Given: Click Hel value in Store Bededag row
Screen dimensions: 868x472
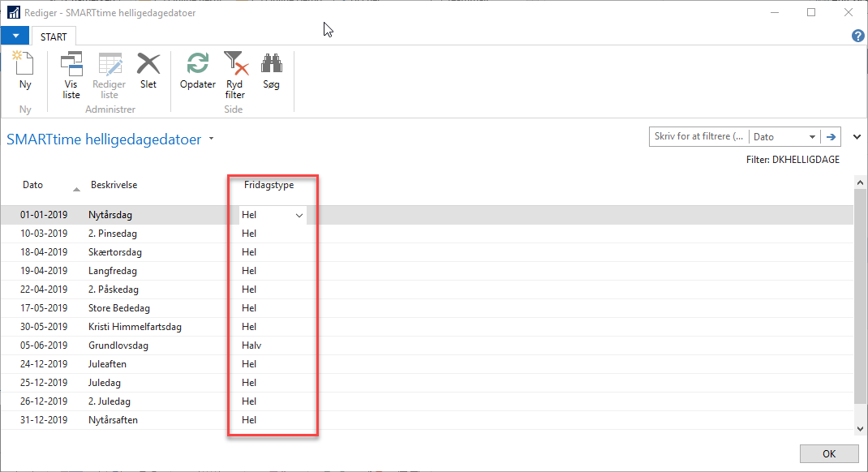Looking at the screenshot, I should coord(249,308).
